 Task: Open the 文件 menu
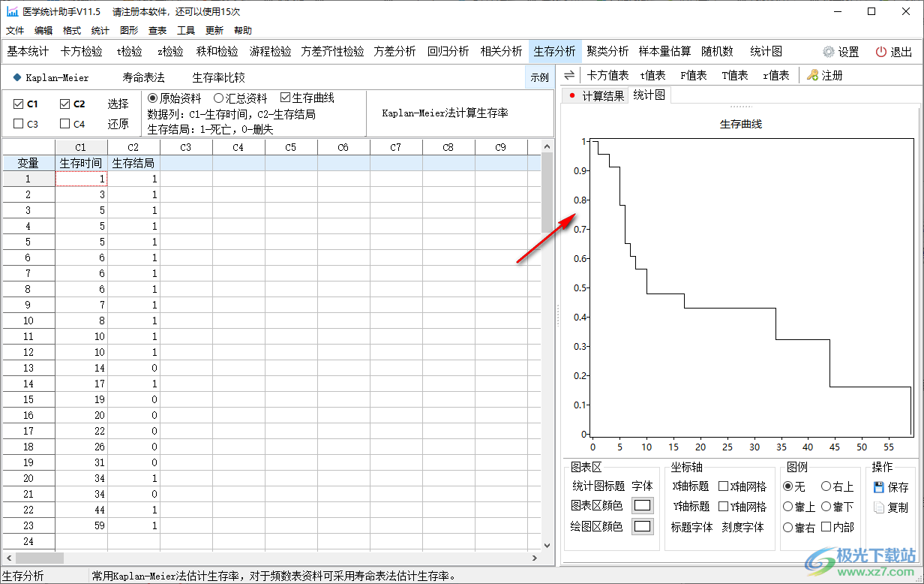pos(15,31)
